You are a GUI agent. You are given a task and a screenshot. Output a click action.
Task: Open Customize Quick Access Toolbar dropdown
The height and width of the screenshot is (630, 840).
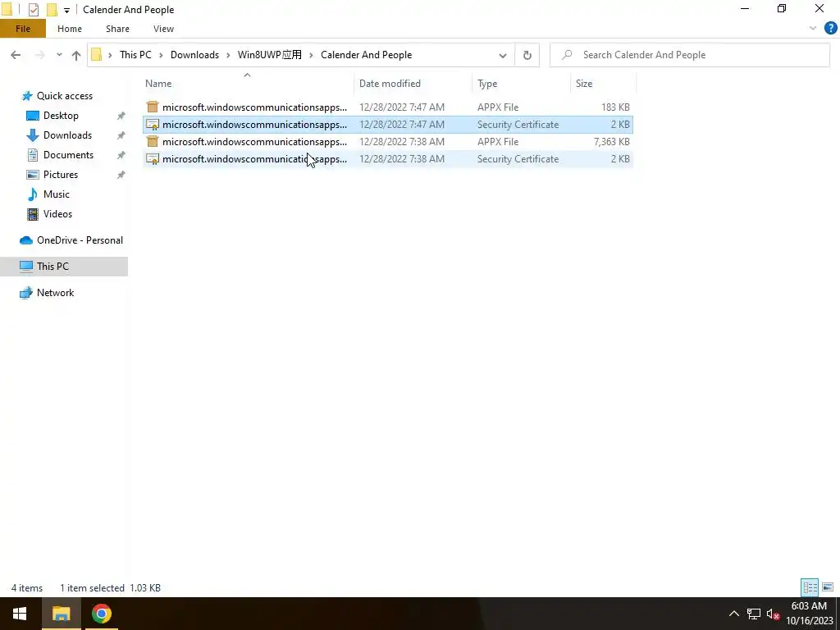click(x=66, y=10)
